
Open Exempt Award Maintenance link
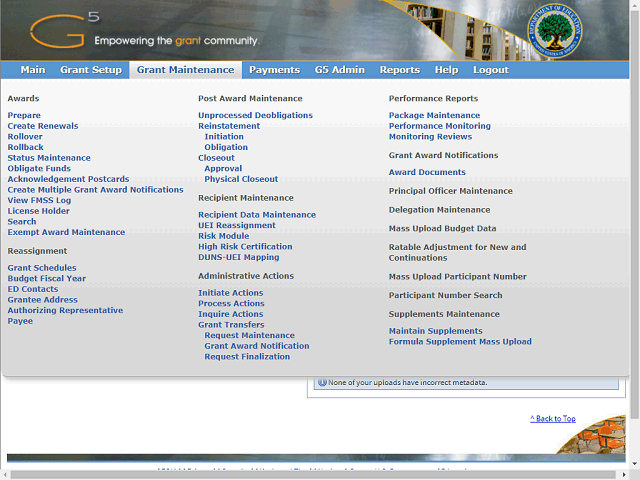tap(66, 232)
